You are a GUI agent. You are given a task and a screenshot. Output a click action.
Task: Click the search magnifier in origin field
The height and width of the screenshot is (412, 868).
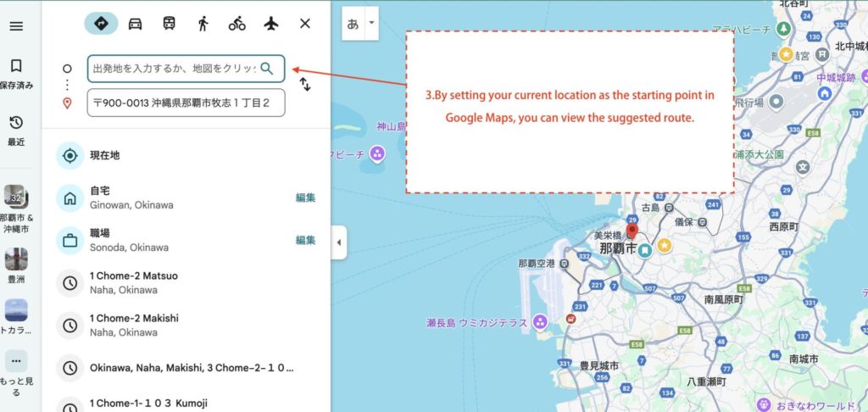[x=267, y=68]
